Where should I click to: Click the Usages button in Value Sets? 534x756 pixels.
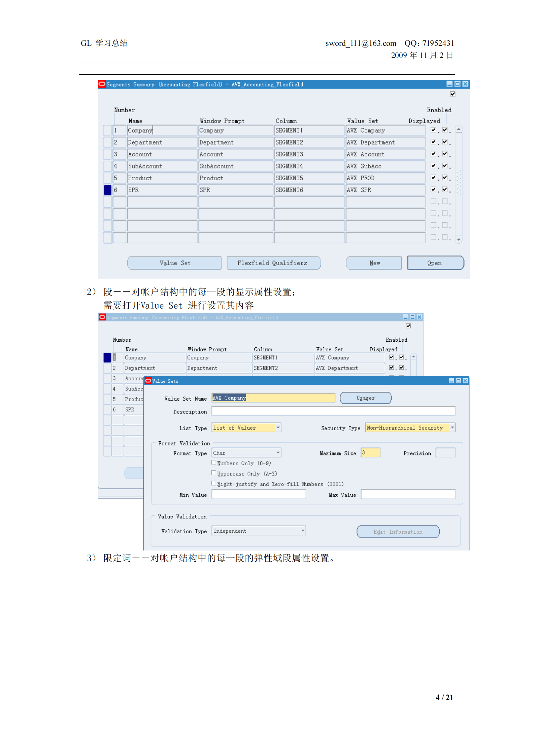(365, 398)
